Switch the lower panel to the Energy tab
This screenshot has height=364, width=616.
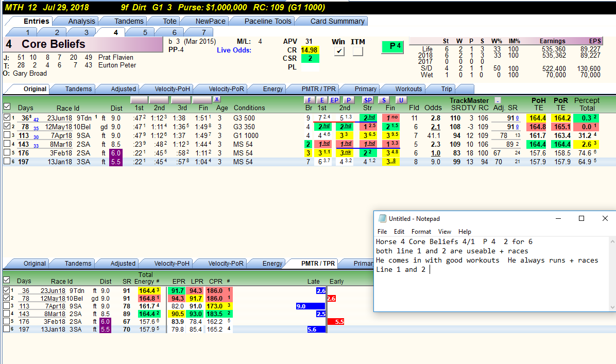272,264
